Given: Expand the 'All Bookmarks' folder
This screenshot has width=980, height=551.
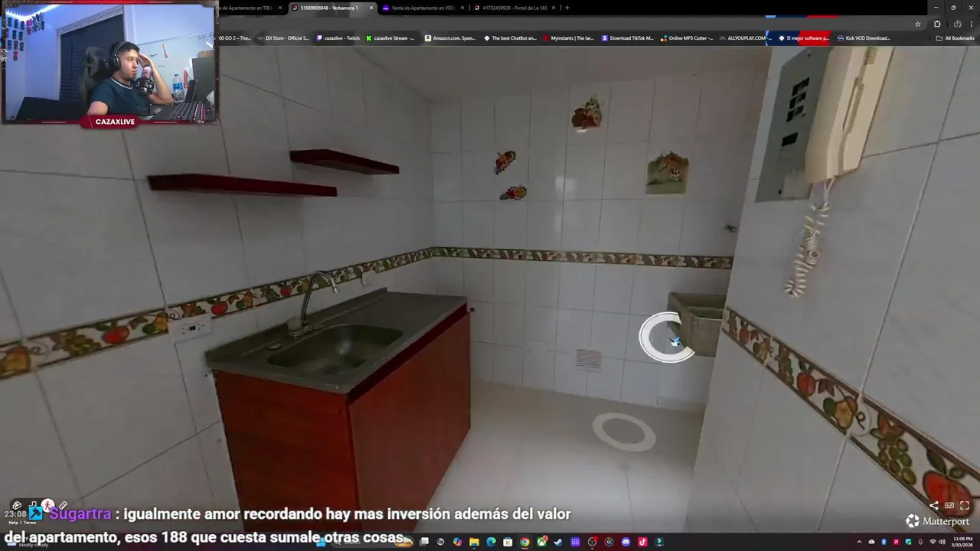Looking at the screenshot, I should [x=955, y=38].
